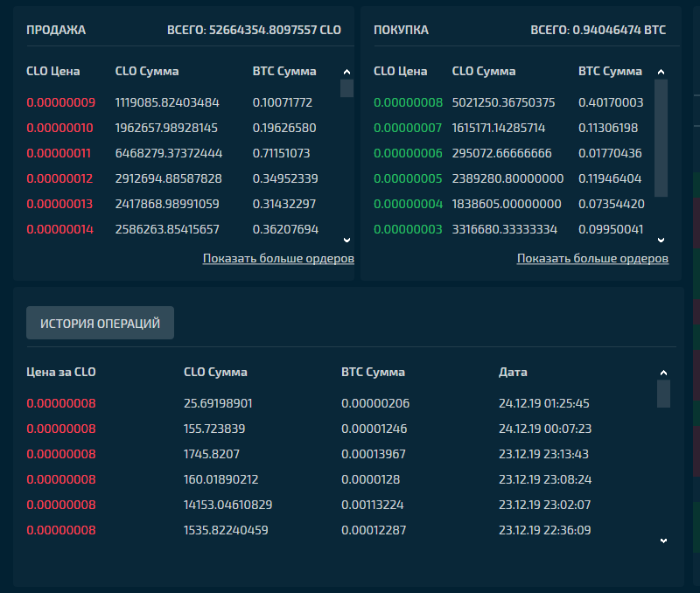Click CLO Сумма header in Покупка panel
The height and width of the screenshot is (593, 700).
pyautogui.click(x=484, y=72)
